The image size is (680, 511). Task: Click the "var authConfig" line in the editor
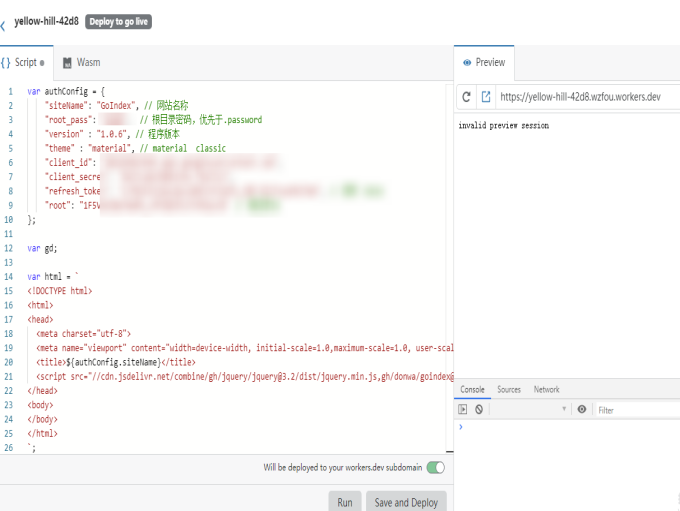pos(66,92)
